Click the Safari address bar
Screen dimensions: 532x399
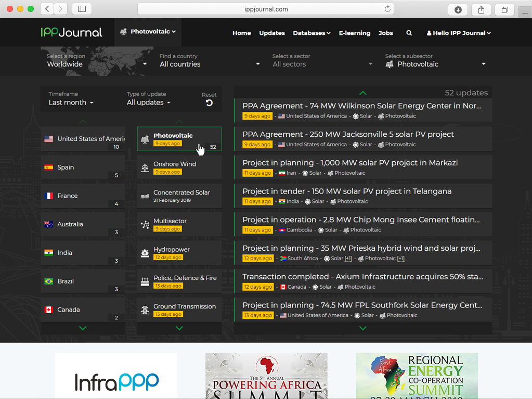(266, 9)
